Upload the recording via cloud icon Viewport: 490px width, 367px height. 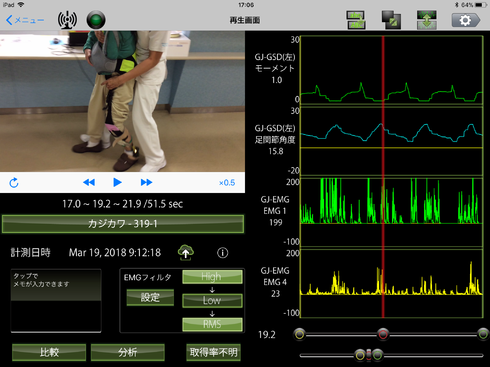pos(186,253)
